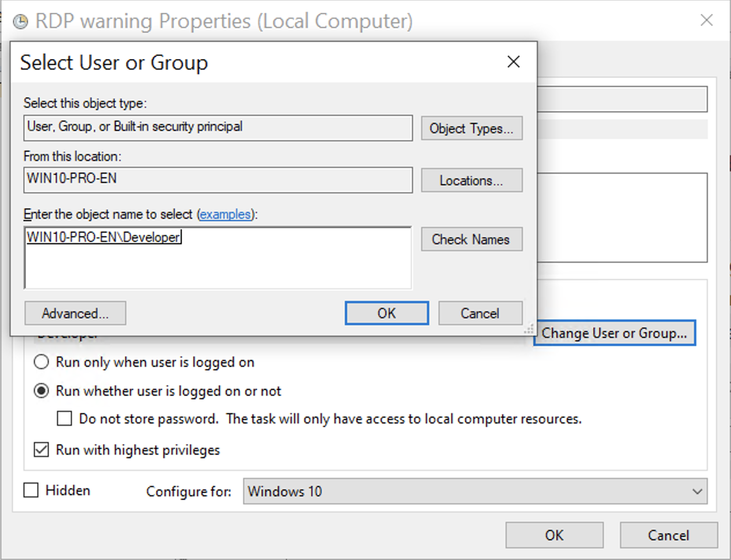Click Cancel in the Select User or Group dialog

tap(480, 313)
